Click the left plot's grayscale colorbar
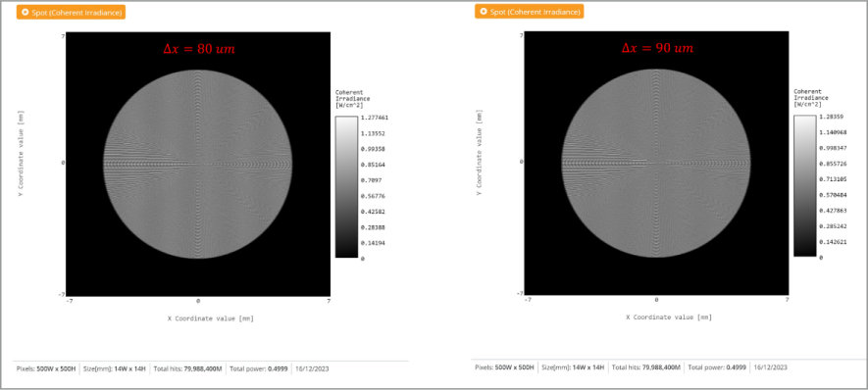Screen dimensions: 868x390 point(346,187)
